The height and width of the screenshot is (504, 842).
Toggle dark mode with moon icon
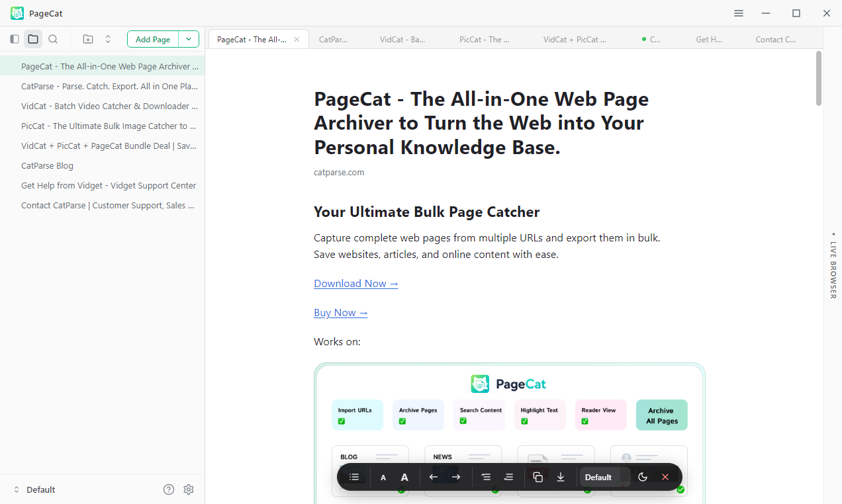point(643,477)
